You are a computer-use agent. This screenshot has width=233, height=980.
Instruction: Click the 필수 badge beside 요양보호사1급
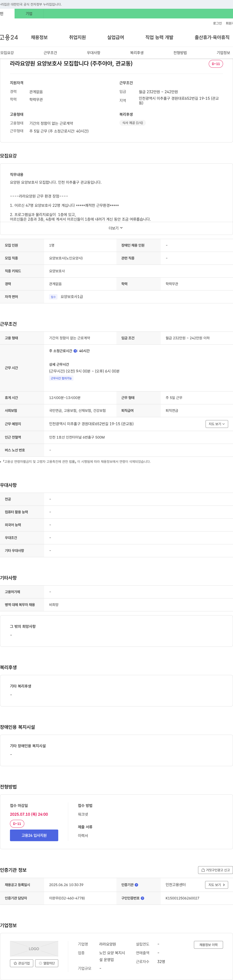coord(53,297)
